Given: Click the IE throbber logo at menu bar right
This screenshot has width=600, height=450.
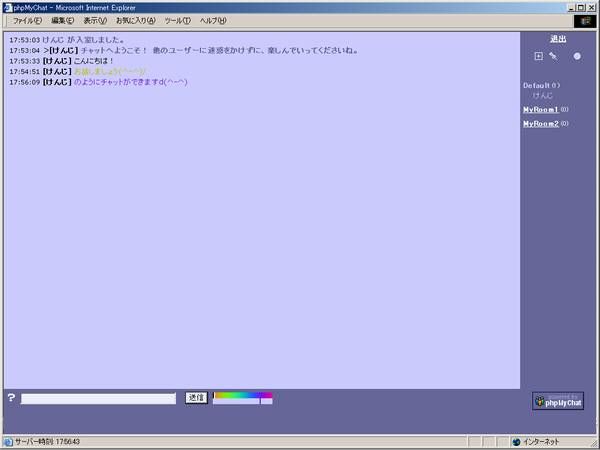Looking at the screenshot, I should (585, 21).
